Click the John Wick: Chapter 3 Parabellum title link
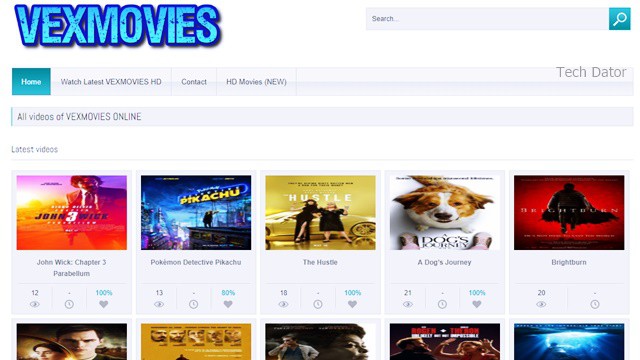Image resolution: width=640 pixels, height=360 pixels. coord(71,268)
